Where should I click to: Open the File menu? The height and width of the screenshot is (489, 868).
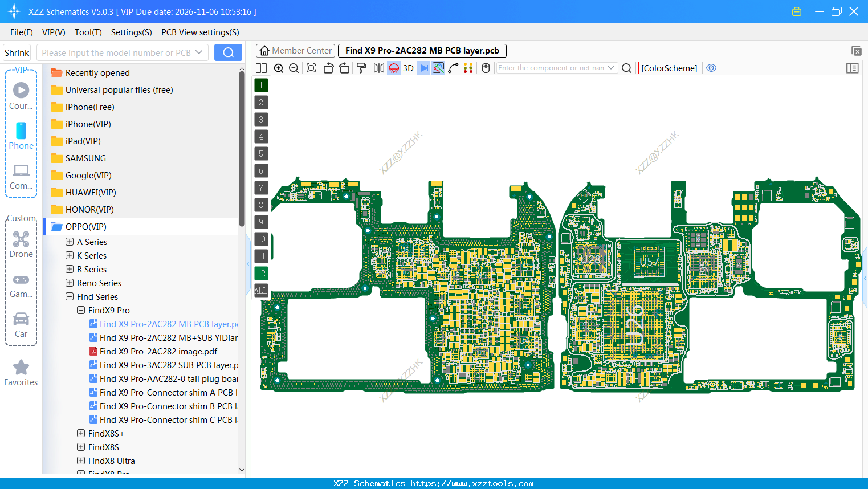tap(21, 32)
